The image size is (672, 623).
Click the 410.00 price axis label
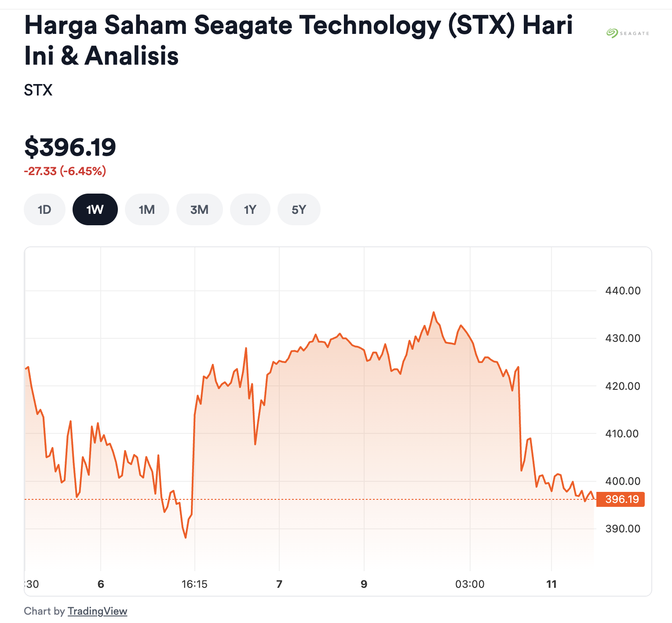[623, 434]
